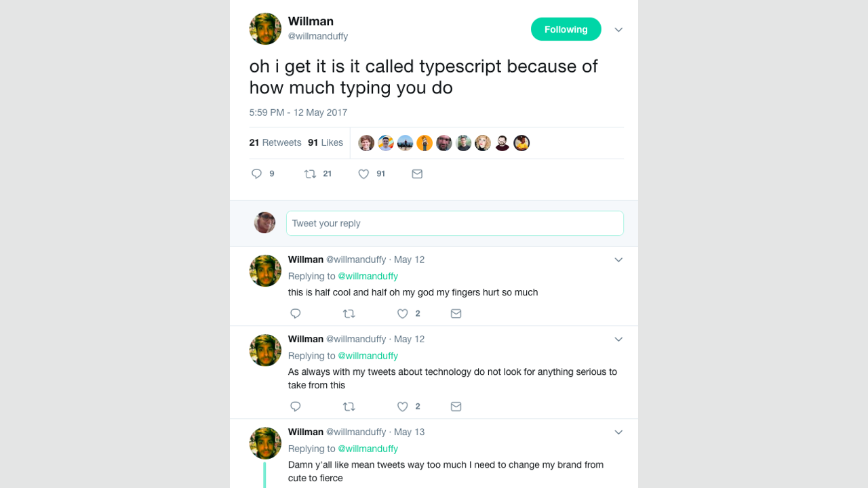Screen dimensions: 868x488
Task: Expand options chevron on "fingers hurt" reply
Action: (x=618, y=260)
